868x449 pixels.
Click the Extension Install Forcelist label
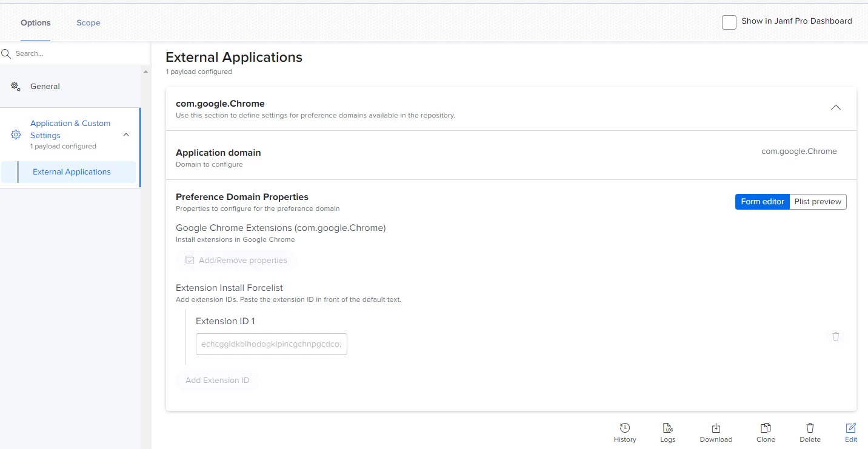[229, 288]
